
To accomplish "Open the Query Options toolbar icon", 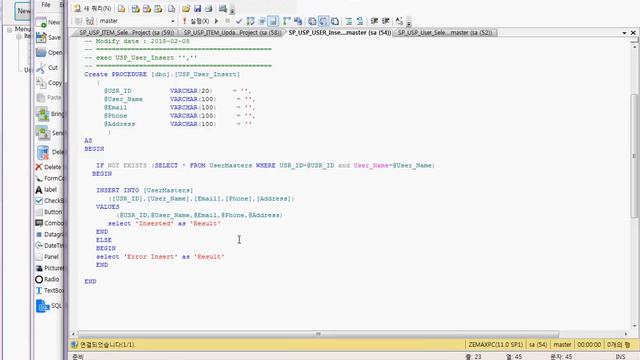I will 262,21.
